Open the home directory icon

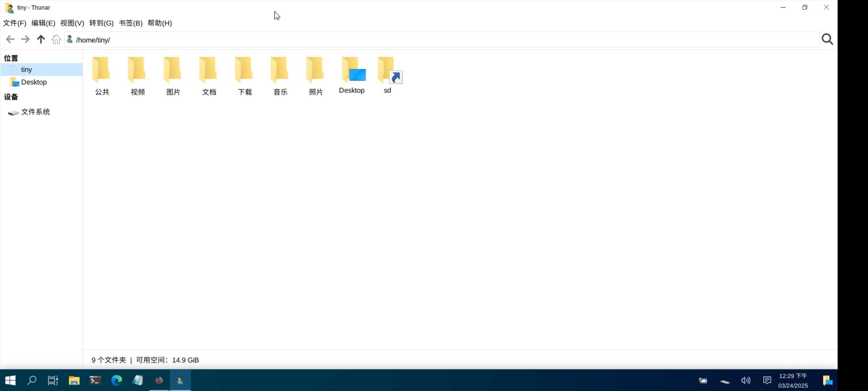tap(56, 39)
